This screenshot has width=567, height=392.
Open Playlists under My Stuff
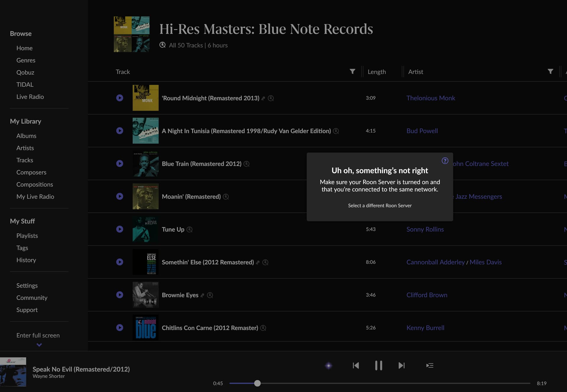27,236
